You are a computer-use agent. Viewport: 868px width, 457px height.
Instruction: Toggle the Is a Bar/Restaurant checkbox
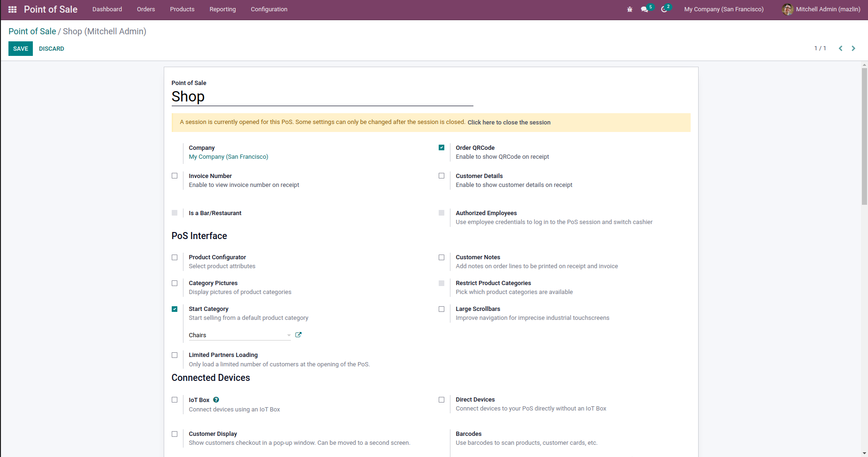coord(175,213)
